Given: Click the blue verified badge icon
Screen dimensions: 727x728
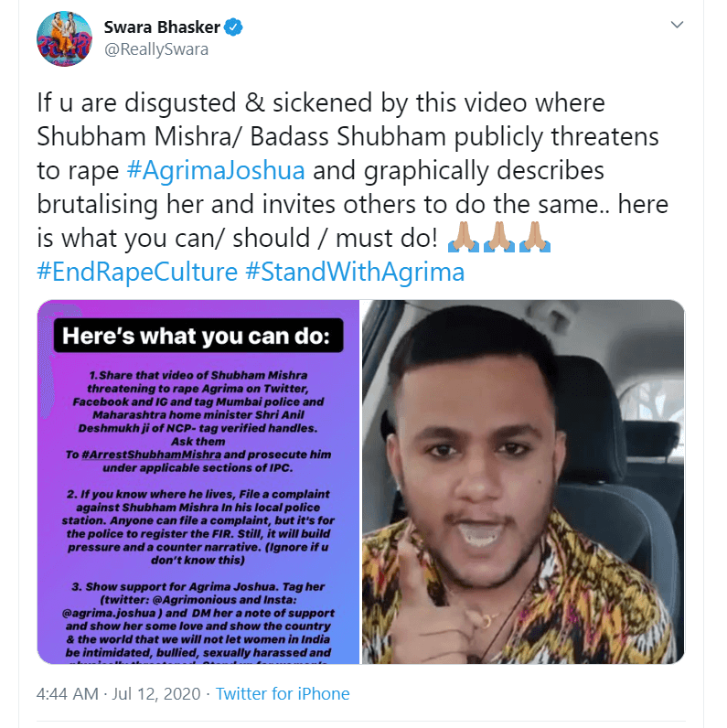Looking at the screenshot, I should click(x=233, y=27).
